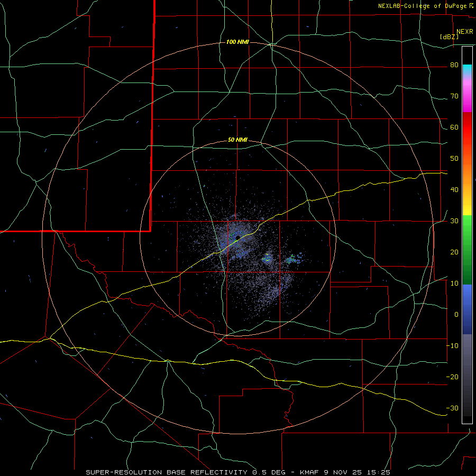
Task: Click the black radar site dot at the center
Action: coord(238,237)
